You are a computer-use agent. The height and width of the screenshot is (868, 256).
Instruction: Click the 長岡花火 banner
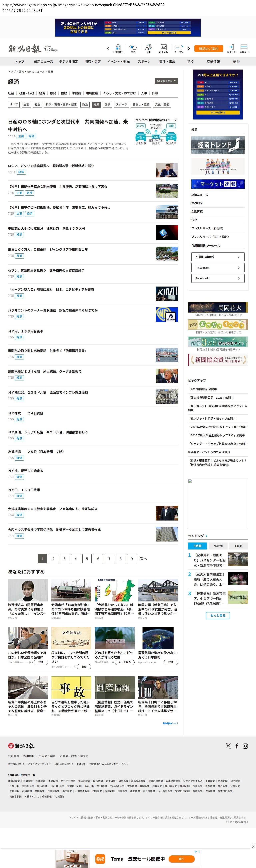(218, 308)
